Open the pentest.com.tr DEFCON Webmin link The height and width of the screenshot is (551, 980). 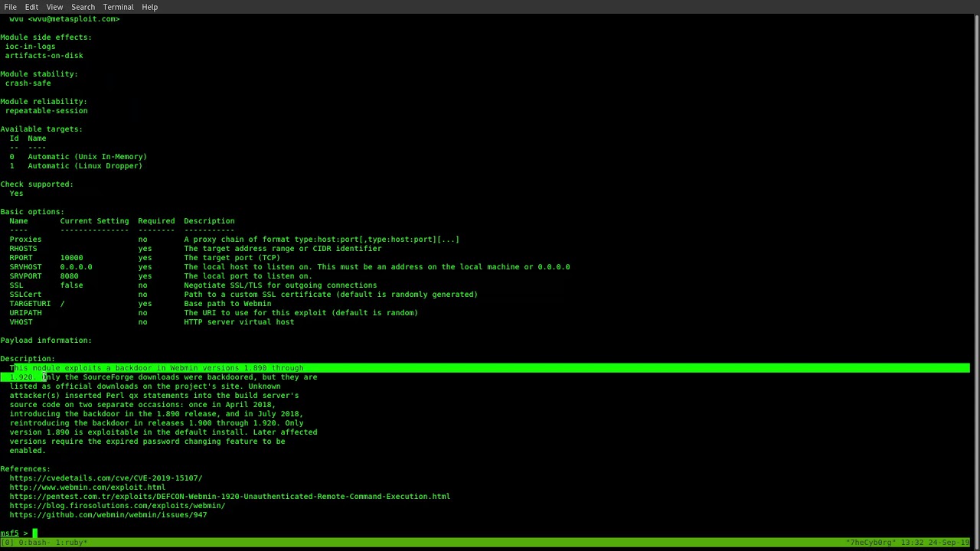[230, 497]
